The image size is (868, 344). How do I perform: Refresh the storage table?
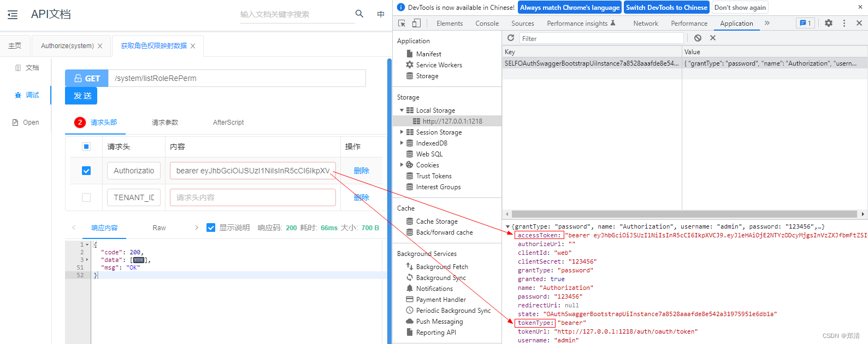pyautogui.click(x=511, y=38)
